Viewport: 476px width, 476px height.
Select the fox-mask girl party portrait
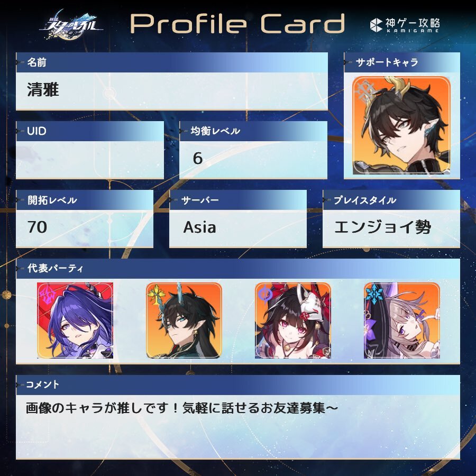293,321
